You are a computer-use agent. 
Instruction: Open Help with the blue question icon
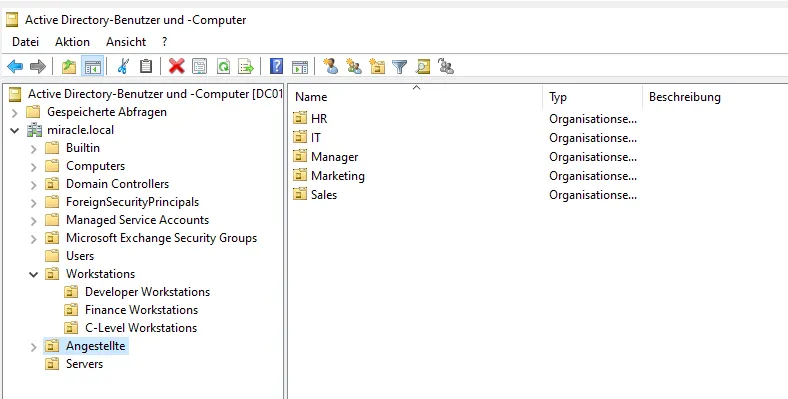(276, 66)
